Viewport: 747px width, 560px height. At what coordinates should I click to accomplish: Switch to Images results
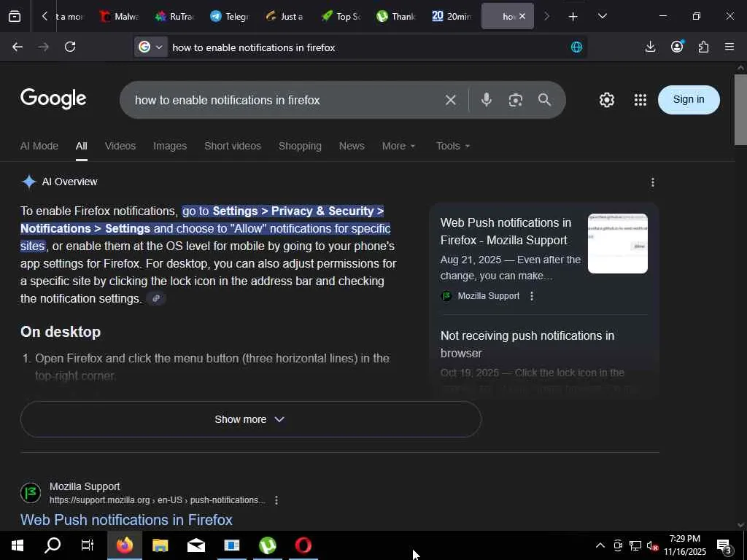(x=169, y=146)
